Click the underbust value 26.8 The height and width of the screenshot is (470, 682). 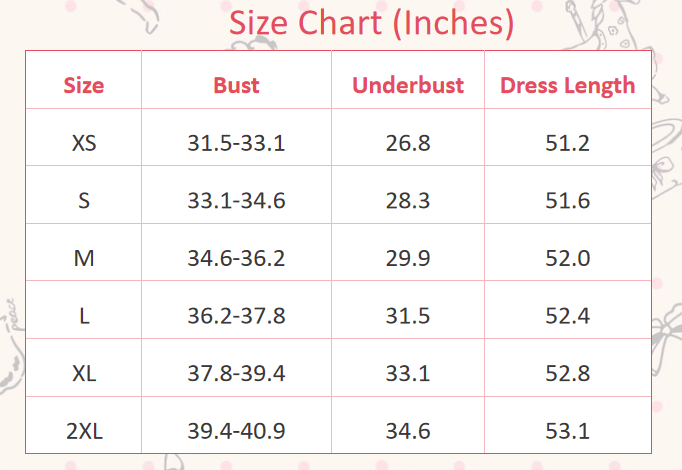pyautogui.click(x=408, y=143)
